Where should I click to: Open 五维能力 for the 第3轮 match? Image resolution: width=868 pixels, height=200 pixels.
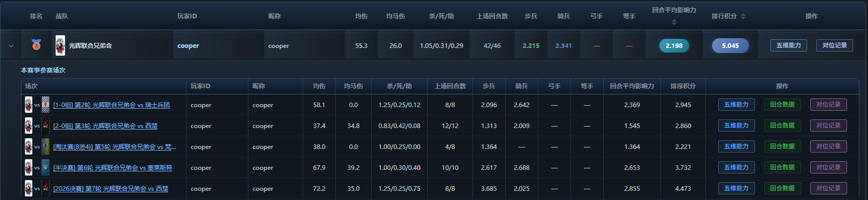737,126
